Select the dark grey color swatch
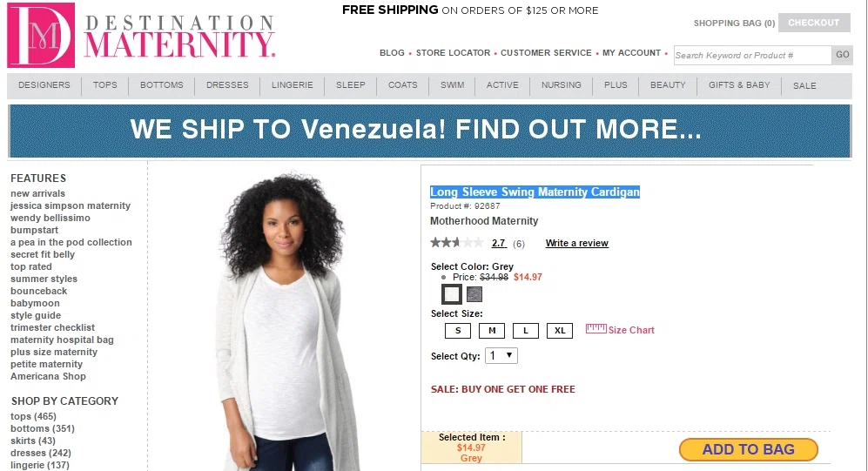This screenshot has height=471, width=868. pyautogui.click(x=474, y=294)
